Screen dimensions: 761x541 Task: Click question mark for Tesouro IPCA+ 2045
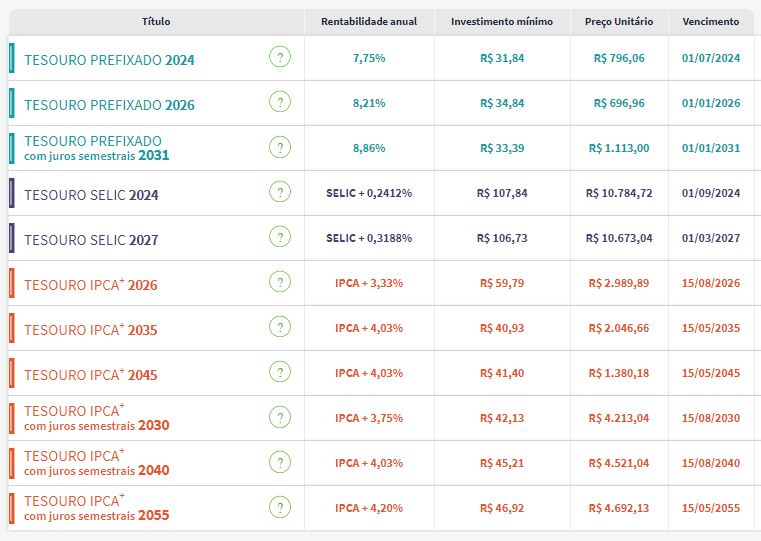[280, 373]
